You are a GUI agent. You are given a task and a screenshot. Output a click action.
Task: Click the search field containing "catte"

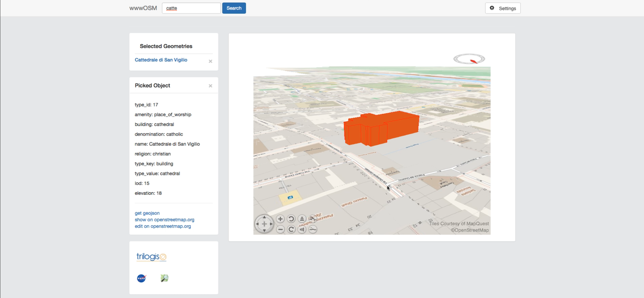(191, 8)
